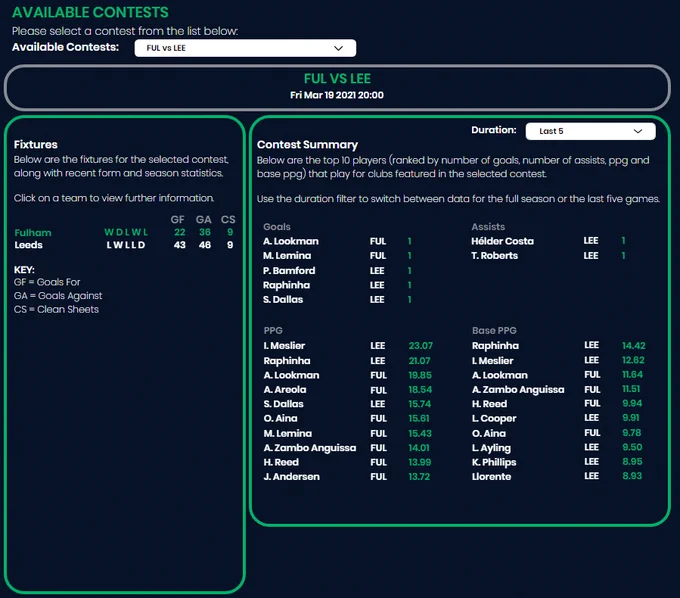Open the Available Contests dropdown showing FUL vs LEE

pyautogui.click(x=245, y=48)
